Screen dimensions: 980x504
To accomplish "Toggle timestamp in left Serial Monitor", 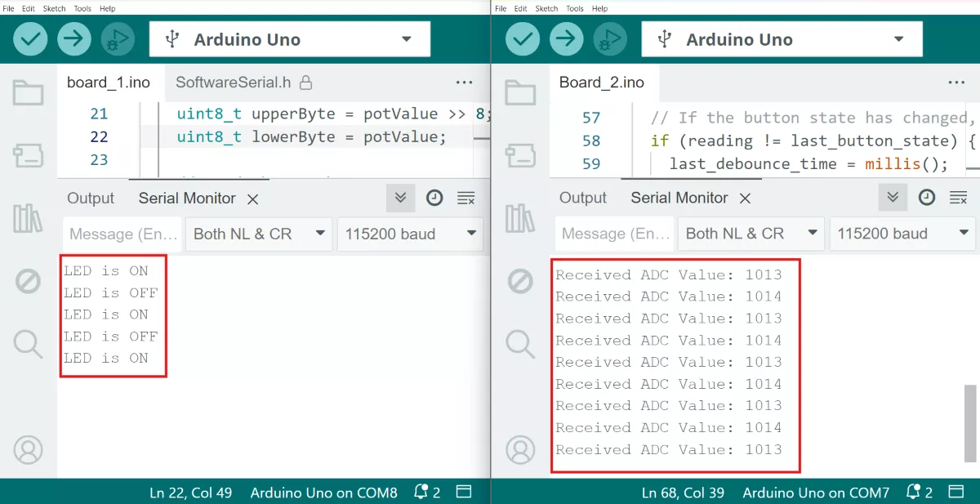I will click(x=434, y=198).
